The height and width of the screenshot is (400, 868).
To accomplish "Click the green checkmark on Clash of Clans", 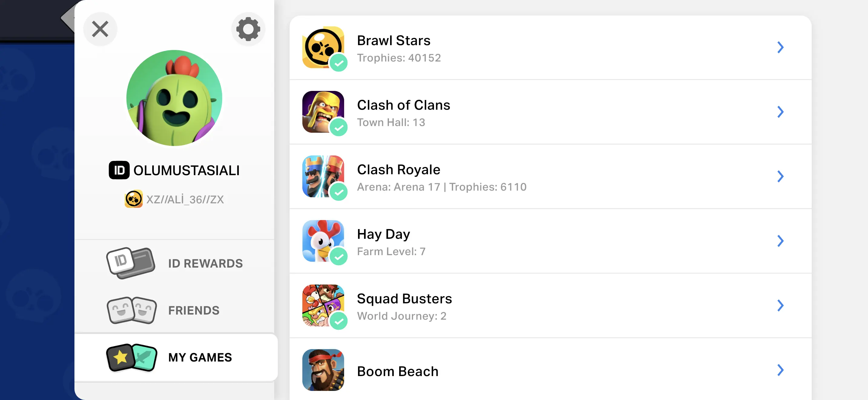I will (339, 128).
